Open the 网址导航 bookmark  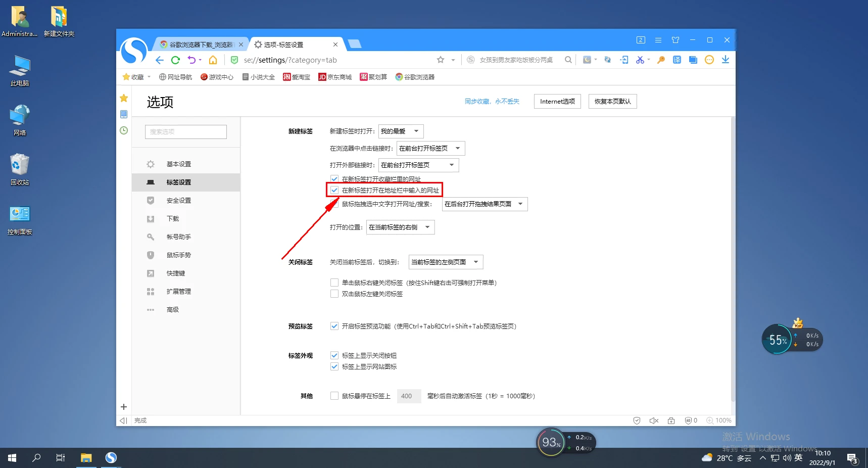click(x=175, y=77)
